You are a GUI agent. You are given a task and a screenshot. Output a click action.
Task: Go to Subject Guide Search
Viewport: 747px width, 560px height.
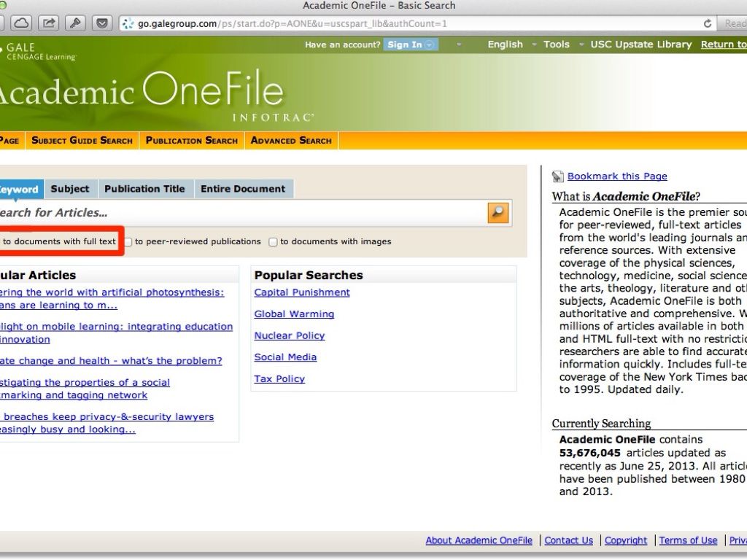tap(82, 141)
